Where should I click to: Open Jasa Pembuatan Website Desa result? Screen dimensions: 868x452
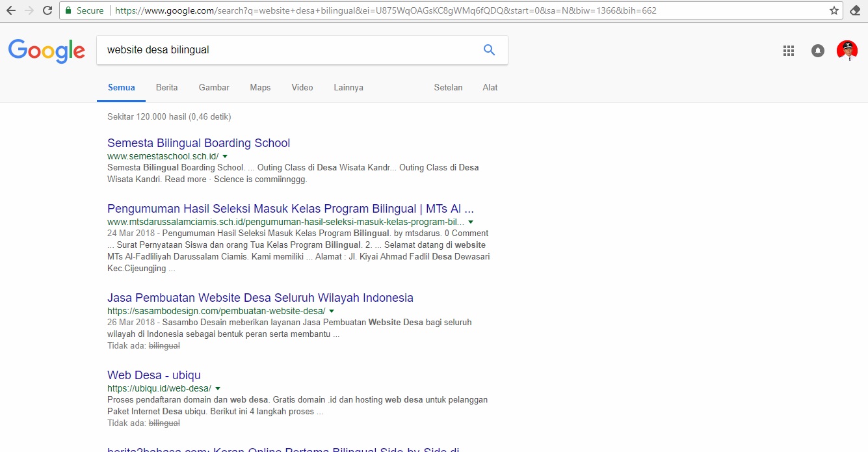point(260,298)
